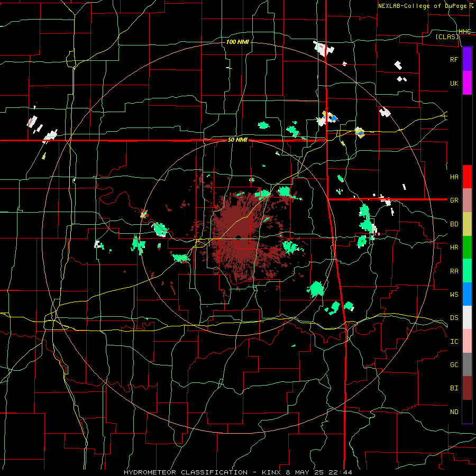Click the 'ND' legend label
This screenshot has width=476, height=476.
click(454, 412)
